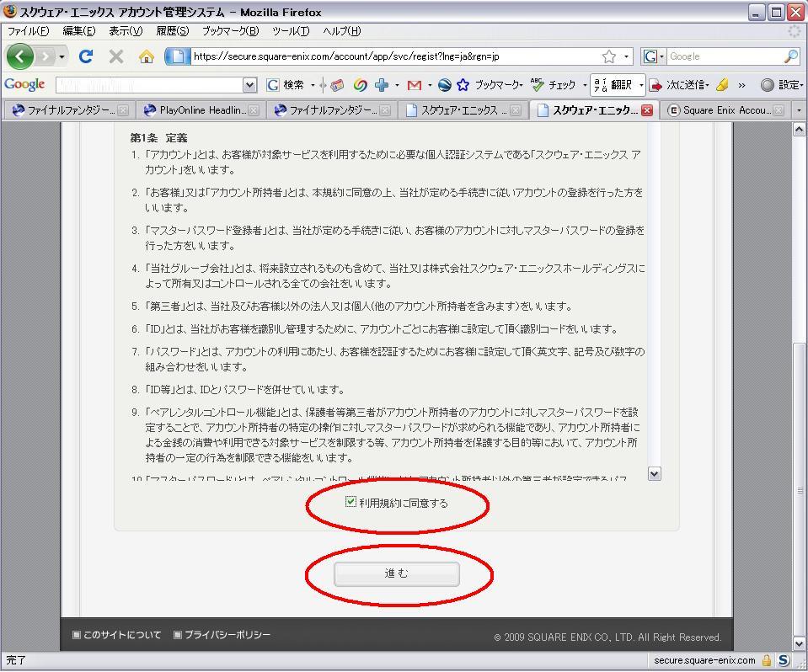Click the ABC spell check icon

click(538, 85)
